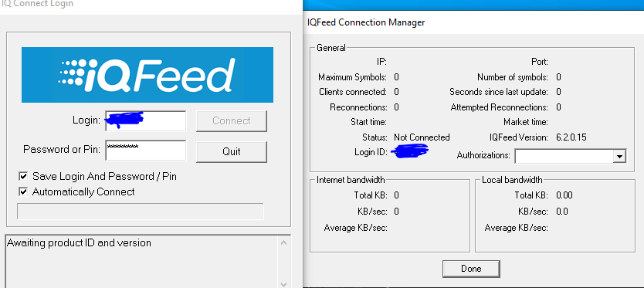
Task: Click the Done button
Action: pyautogui.click(x=471, y=269)
